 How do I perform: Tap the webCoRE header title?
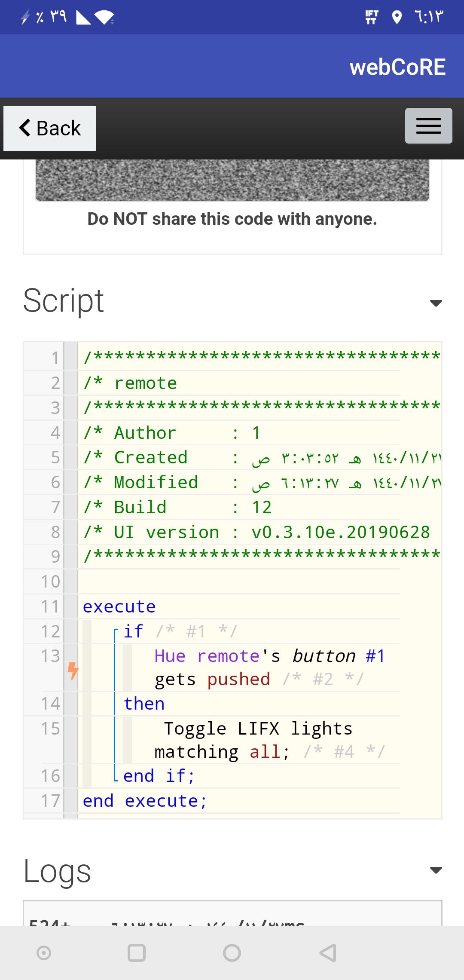pos(397,67)
